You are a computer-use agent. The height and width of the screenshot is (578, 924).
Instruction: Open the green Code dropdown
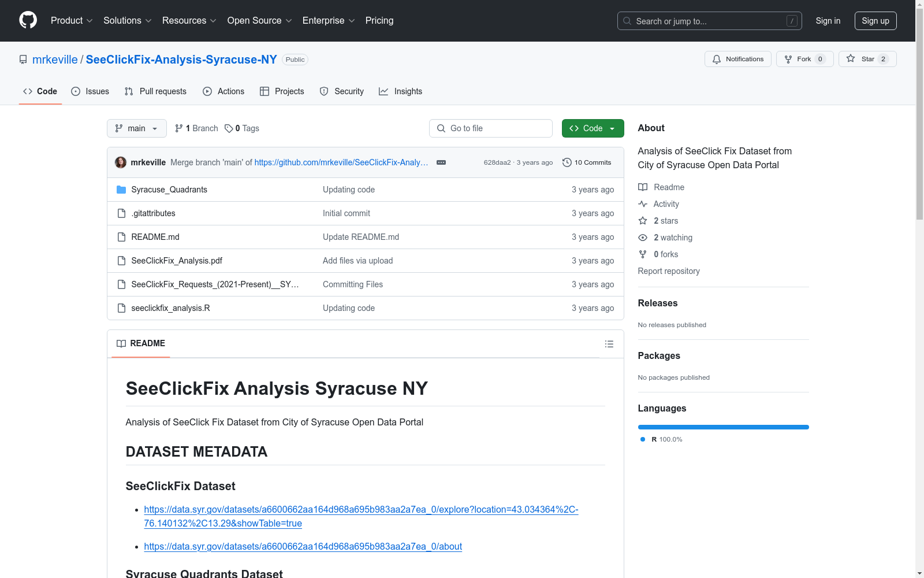593,128
